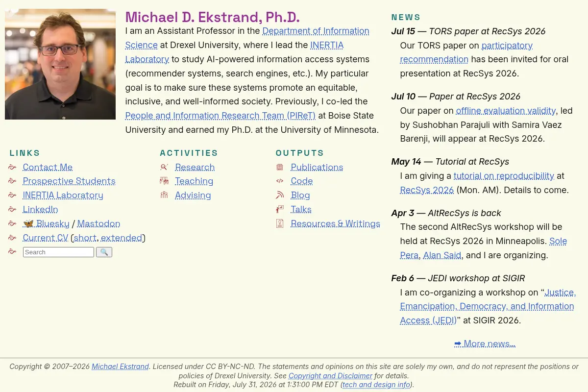This screenshot has height=392, width=588.
Task: Open the tech and design info link
Action: click(x=376, y=385)
